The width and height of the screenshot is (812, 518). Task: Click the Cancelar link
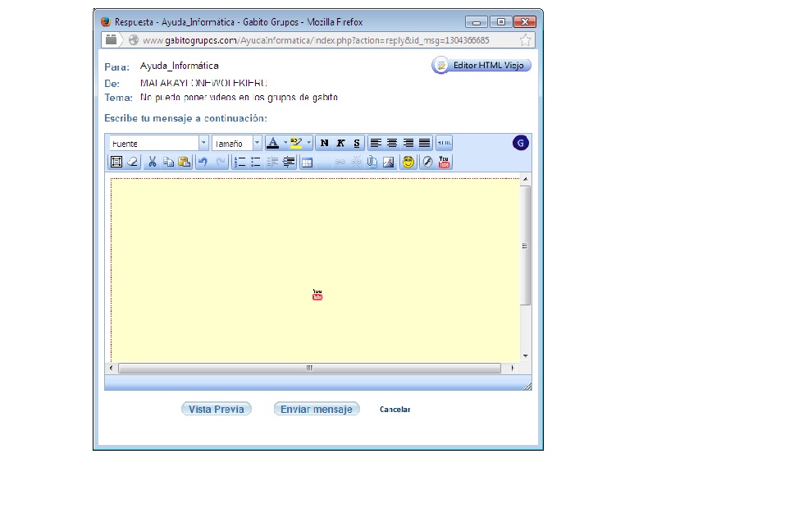395,410
